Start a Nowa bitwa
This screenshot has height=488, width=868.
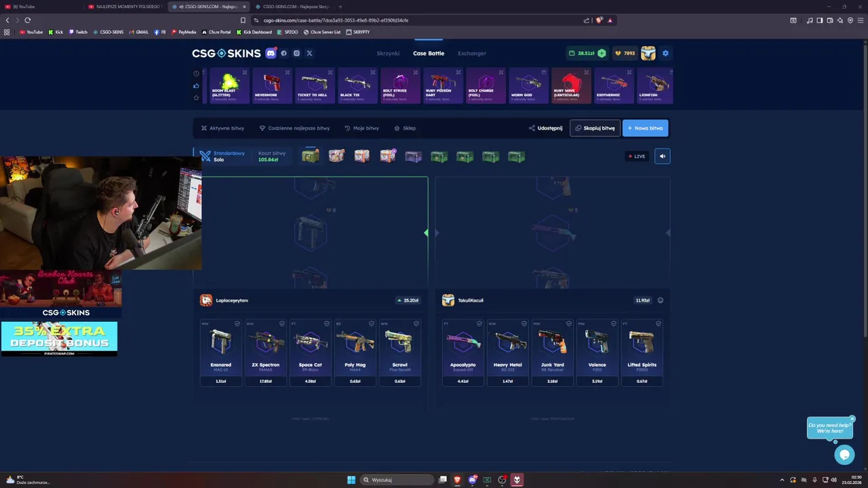coord(645,128)
